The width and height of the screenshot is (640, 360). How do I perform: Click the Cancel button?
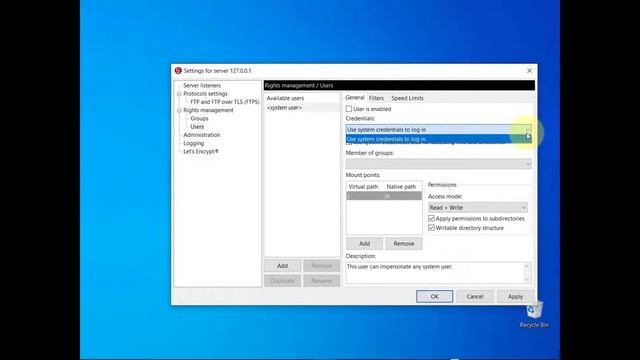click(475, 296)
